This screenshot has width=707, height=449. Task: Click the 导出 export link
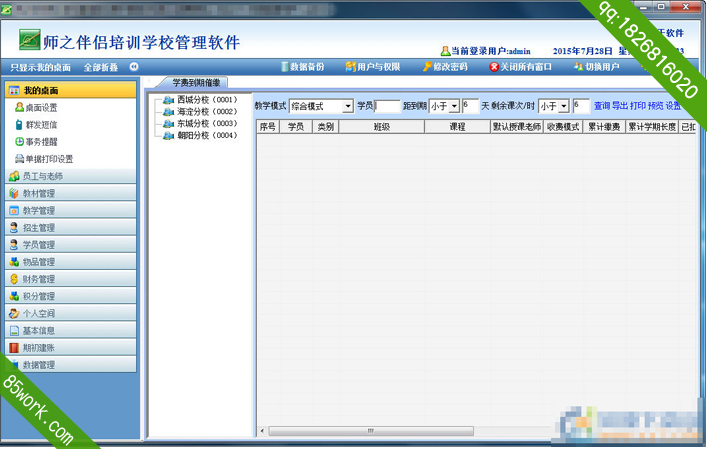point(620,106)
